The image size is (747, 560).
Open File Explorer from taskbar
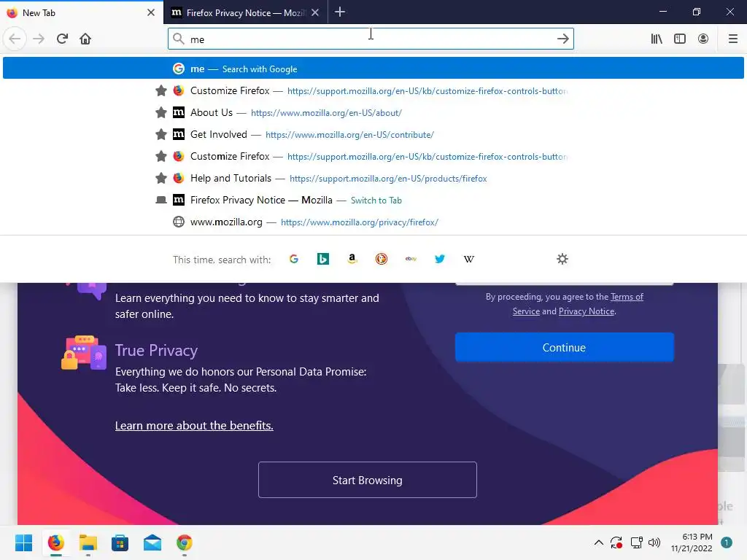(88, 542)
